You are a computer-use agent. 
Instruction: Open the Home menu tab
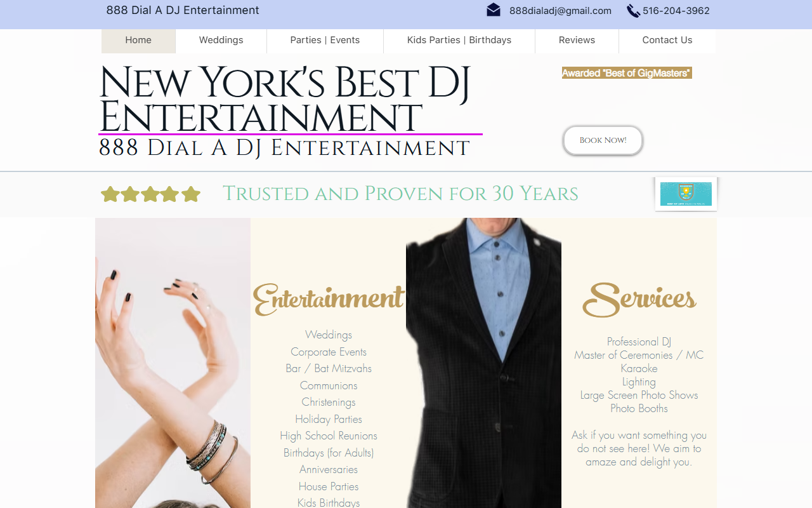point(138,40)
